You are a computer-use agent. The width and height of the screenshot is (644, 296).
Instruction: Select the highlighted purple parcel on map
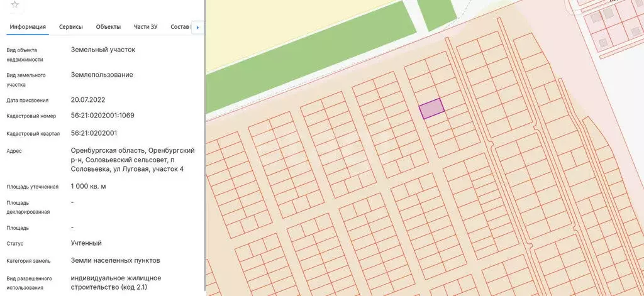pyautogui.click(x=431, y=108)
